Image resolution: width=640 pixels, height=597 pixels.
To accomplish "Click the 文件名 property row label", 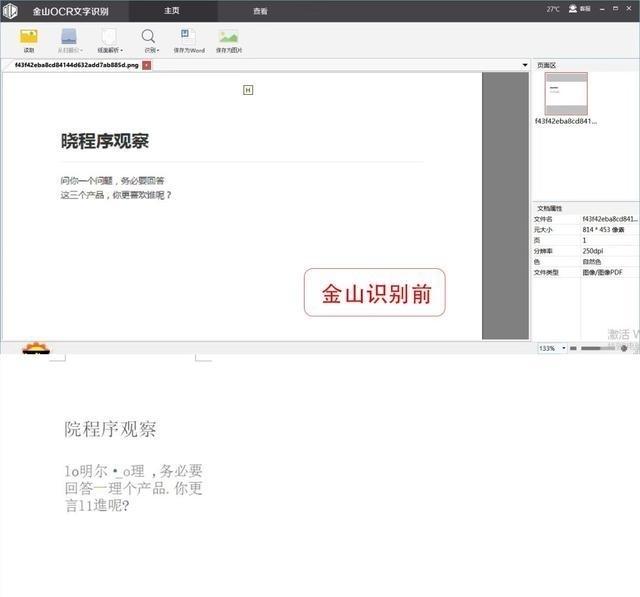I will [543, 219].
